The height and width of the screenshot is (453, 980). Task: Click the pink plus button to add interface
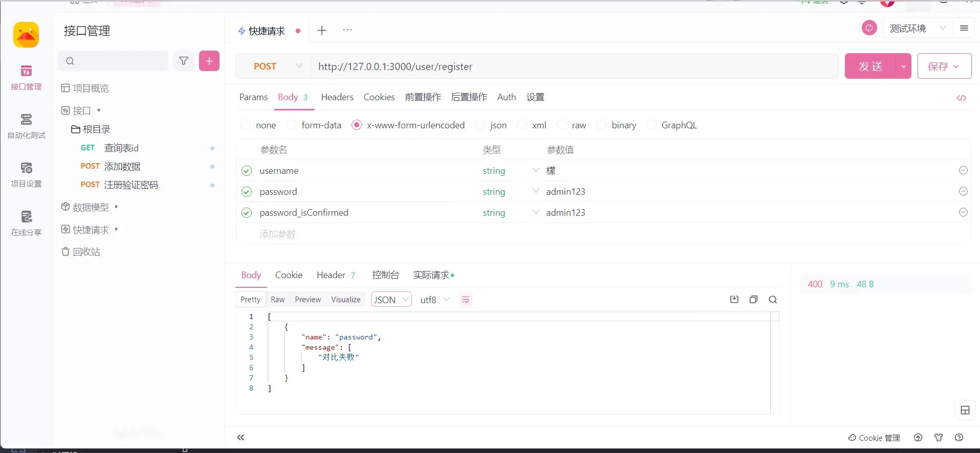[209, 61]
